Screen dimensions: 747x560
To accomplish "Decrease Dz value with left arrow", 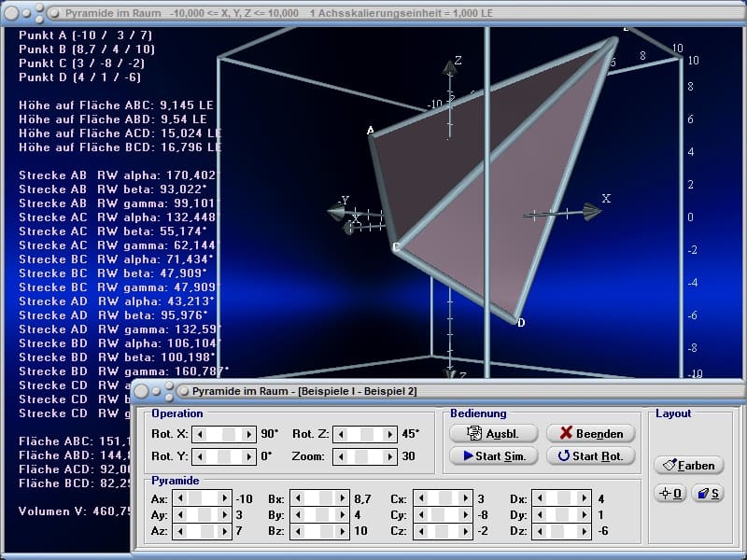I will pos(539,531).
